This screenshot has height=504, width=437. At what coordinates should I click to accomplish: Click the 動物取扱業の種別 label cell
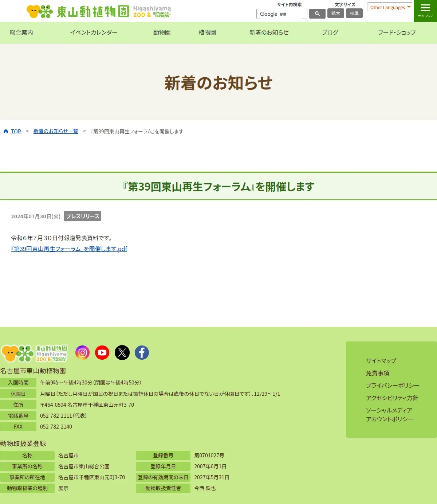pyautogui.click(x=27, y=488)
